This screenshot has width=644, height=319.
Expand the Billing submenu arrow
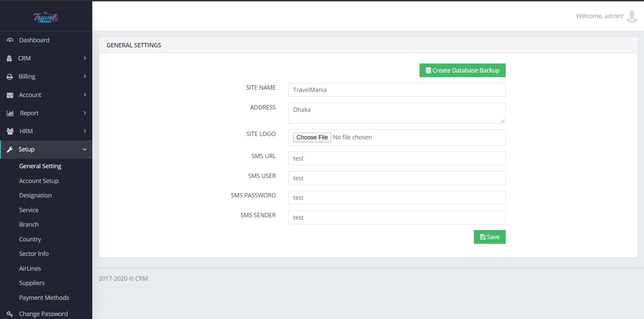coord(85,76)
